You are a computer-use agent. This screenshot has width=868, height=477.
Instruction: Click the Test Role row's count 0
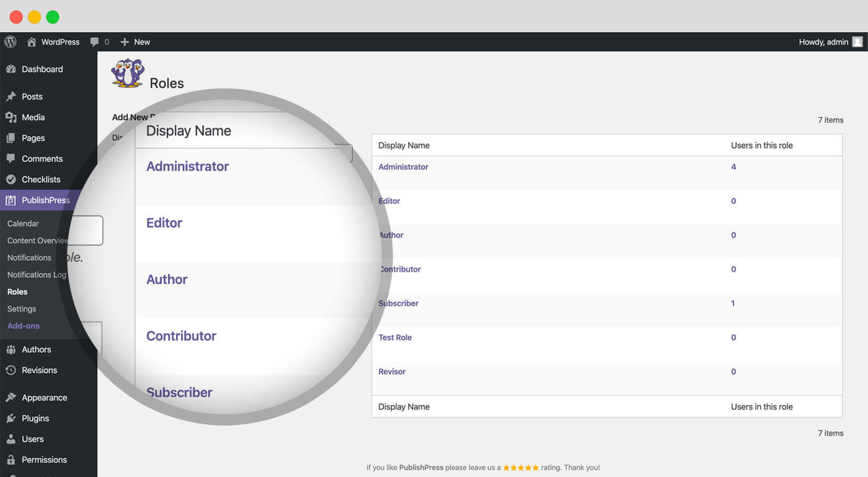733,337
